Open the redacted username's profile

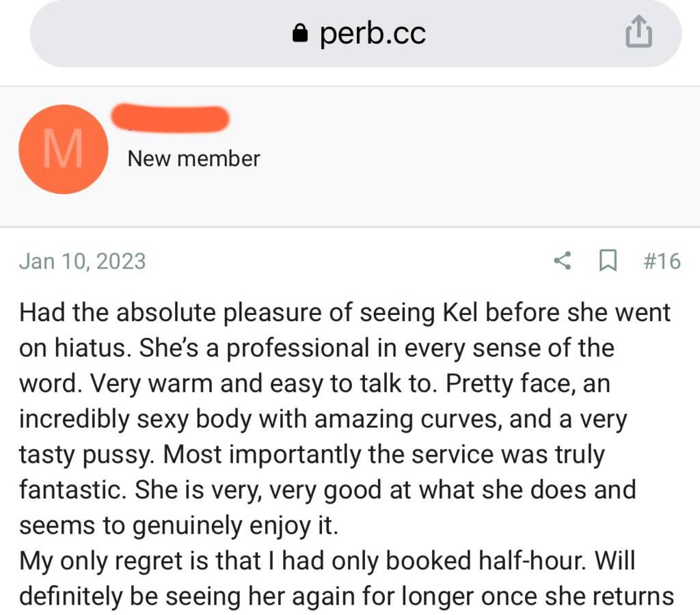pyautogui.click(x=170, y=118)
